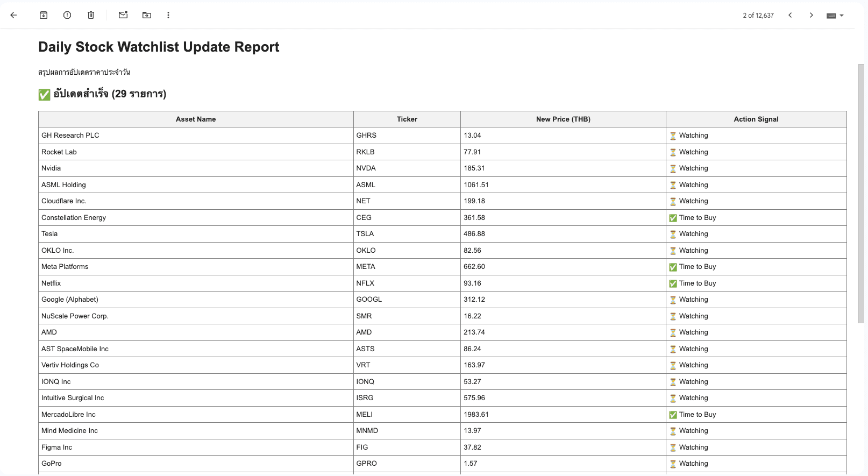The height and width of the screenshot is (476, 868).
Task: Archive this email
Action: 44,15
